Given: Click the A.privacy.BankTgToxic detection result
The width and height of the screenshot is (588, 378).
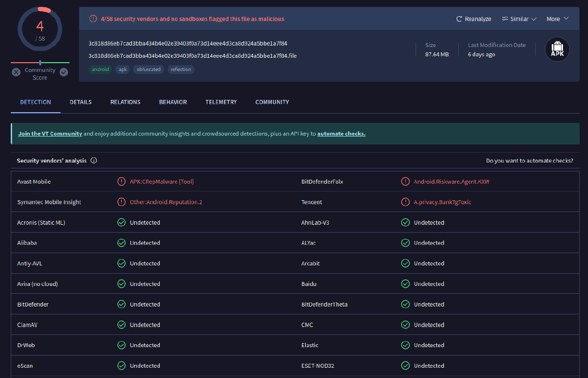Looking at the screenshot, I should pyautogui.click(x=442, y=202).
